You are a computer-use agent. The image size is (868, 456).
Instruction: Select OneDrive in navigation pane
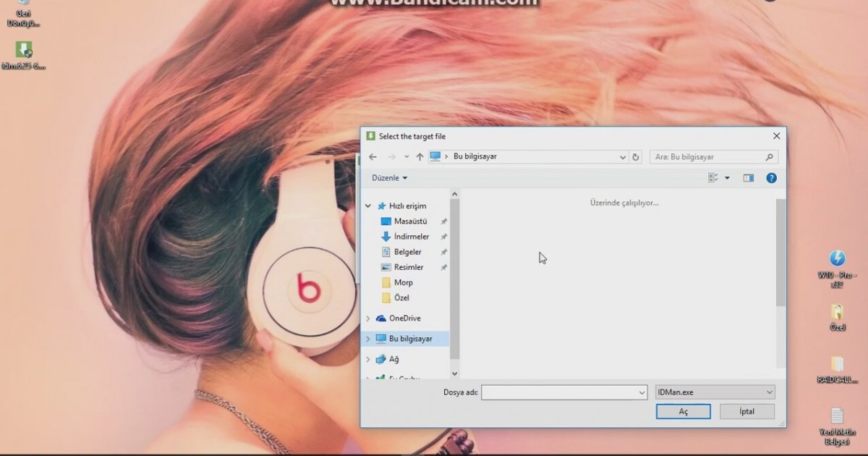404,318
